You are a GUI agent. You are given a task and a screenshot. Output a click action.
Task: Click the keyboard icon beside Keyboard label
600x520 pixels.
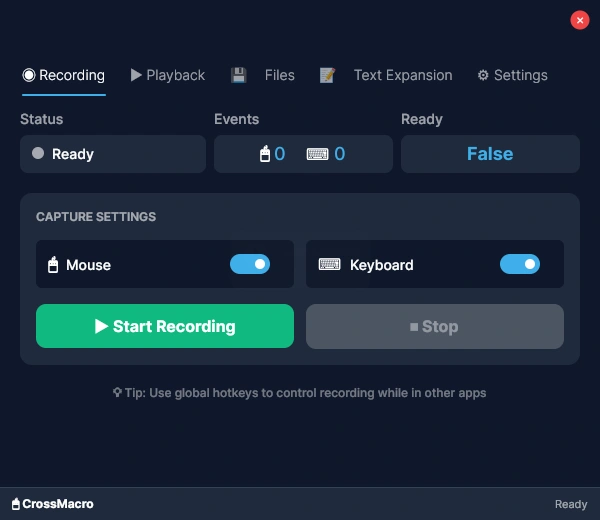point(329,265)
